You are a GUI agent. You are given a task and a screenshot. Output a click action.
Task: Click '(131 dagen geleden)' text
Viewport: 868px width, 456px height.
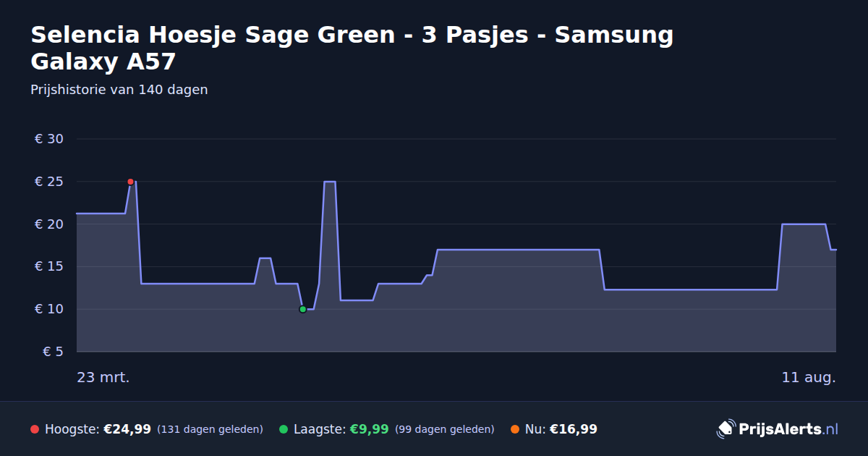click(x=210, y=429)
